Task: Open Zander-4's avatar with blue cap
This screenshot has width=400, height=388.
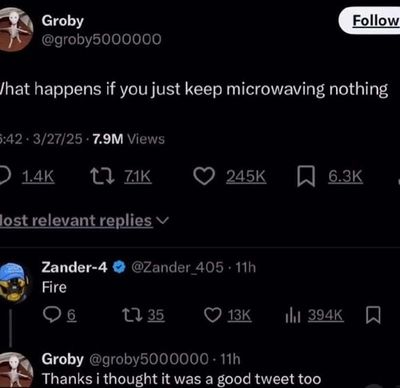Action: click(x=14, y=282)
